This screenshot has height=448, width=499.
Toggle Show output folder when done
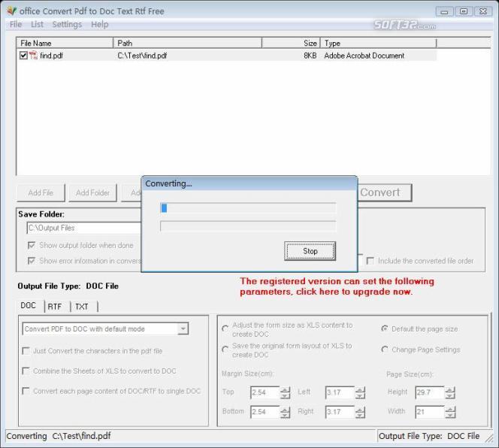32,245
